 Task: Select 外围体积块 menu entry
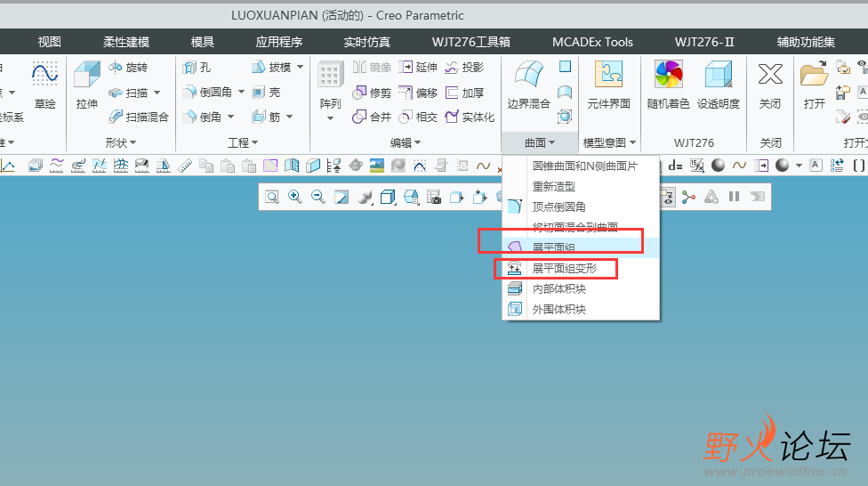click(x=582, y=309)
